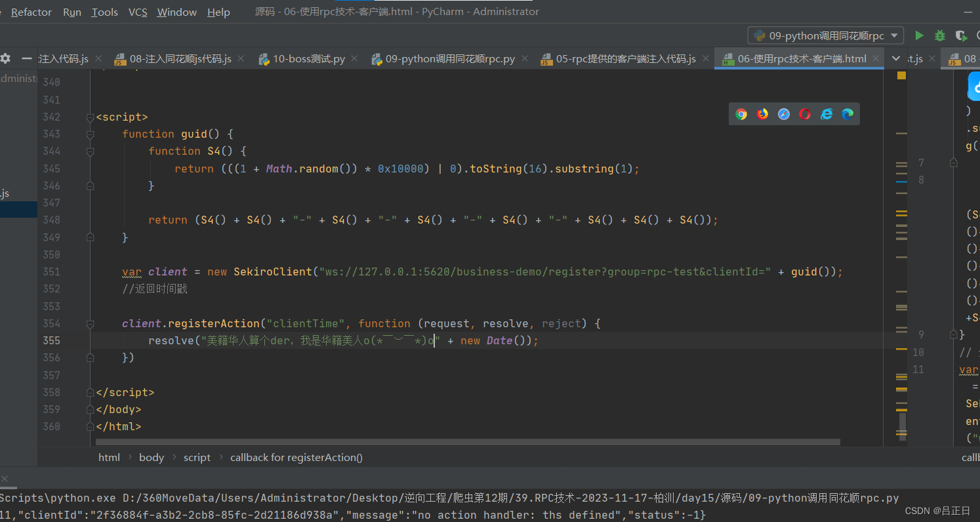Click the closing </html> tag
Screen dimensions: 980x522
[119, 427]
